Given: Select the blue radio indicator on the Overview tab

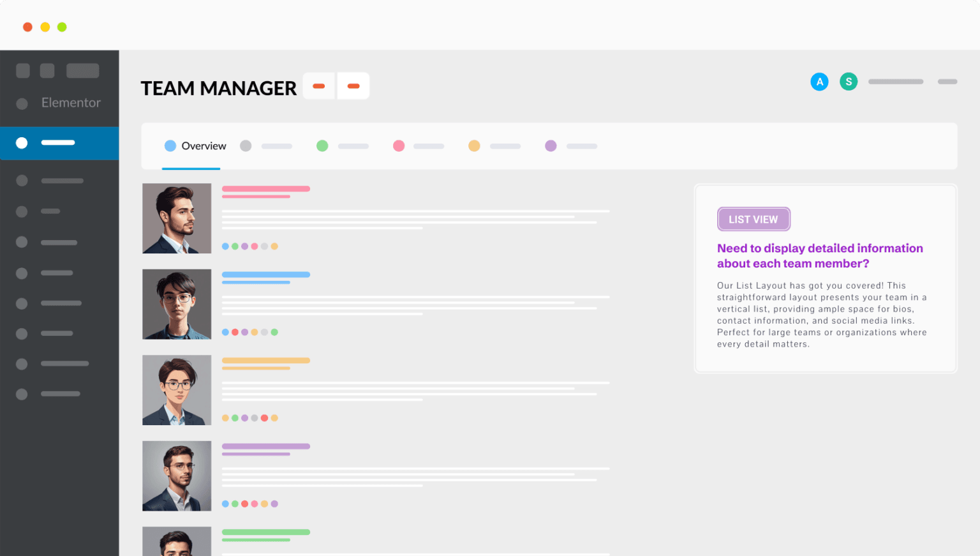Looking at the screenshot, I should coord(170,146).
